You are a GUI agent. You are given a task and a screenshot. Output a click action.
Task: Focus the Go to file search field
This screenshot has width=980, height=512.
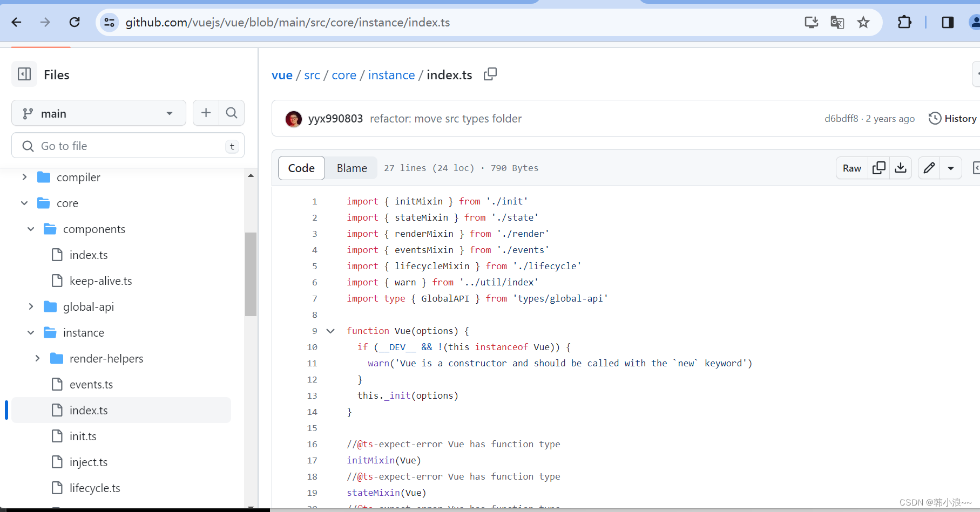128,146
